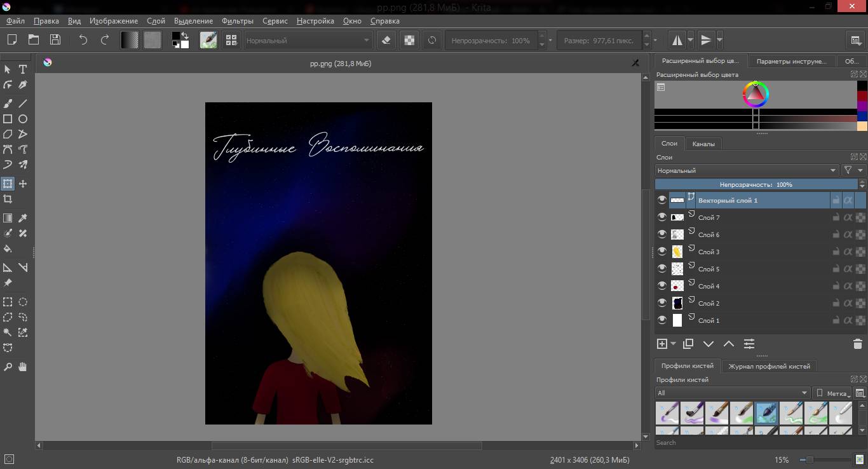
Task: Select the Crop tool
Action: 8,200
